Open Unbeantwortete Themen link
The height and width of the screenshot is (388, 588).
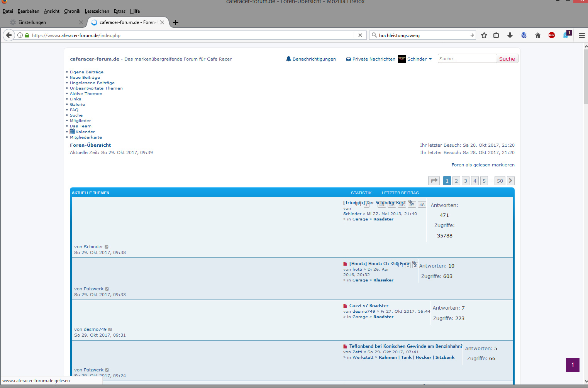click(x=96, y=88)
